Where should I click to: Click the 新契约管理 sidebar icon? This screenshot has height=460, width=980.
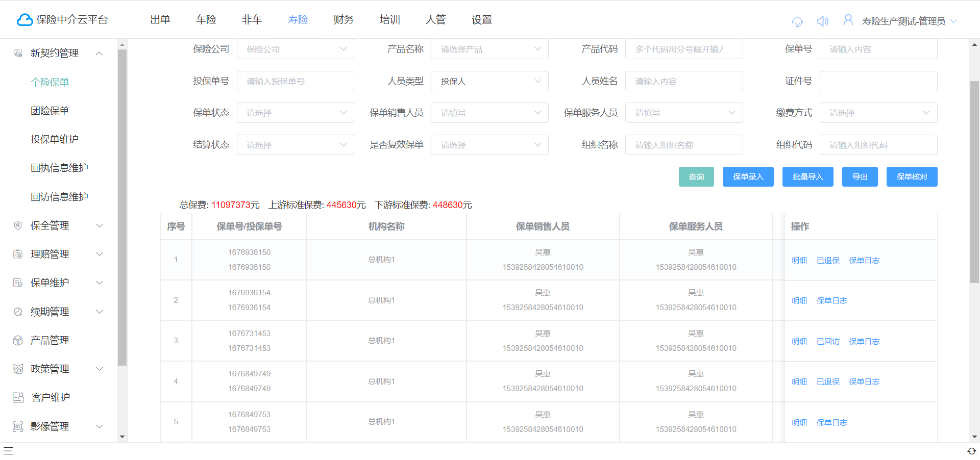coord(18,53)
